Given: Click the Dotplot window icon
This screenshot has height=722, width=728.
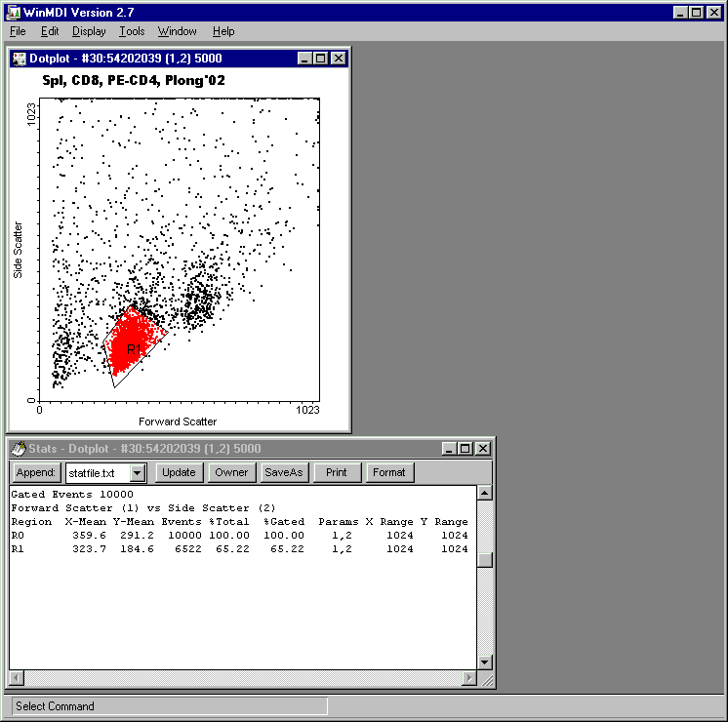Looking at the screenshot, I should point(20,59).
